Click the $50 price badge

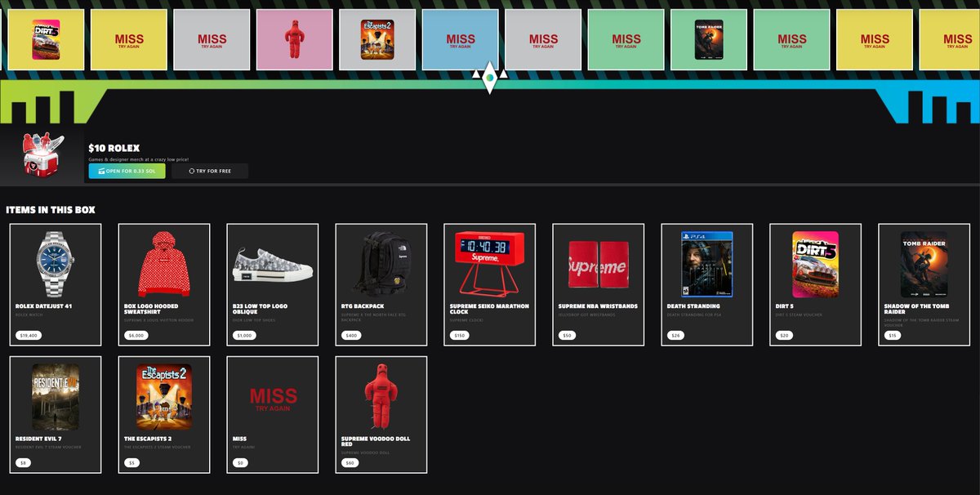[568, 336]
